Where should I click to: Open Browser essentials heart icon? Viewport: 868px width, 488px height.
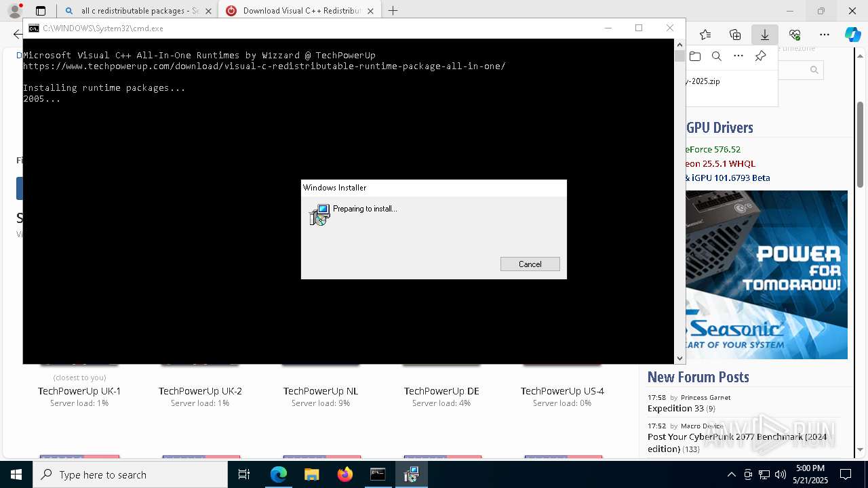click(x=795, y=35)
